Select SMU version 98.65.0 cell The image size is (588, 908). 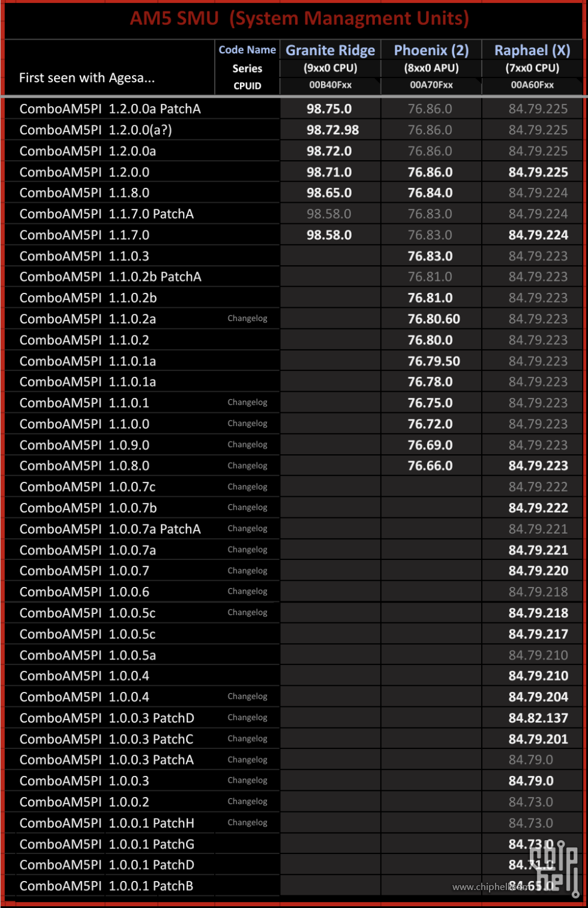[329, 193]
